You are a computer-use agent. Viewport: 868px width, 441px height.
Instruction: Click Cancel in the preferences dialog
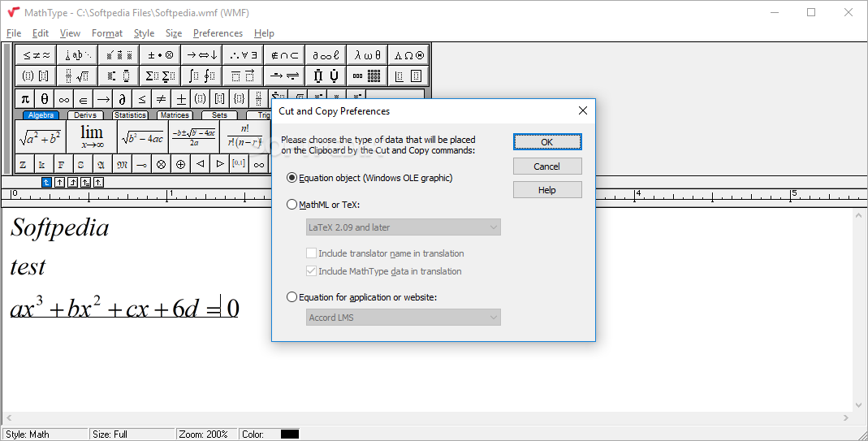click(x=547, y=166)
